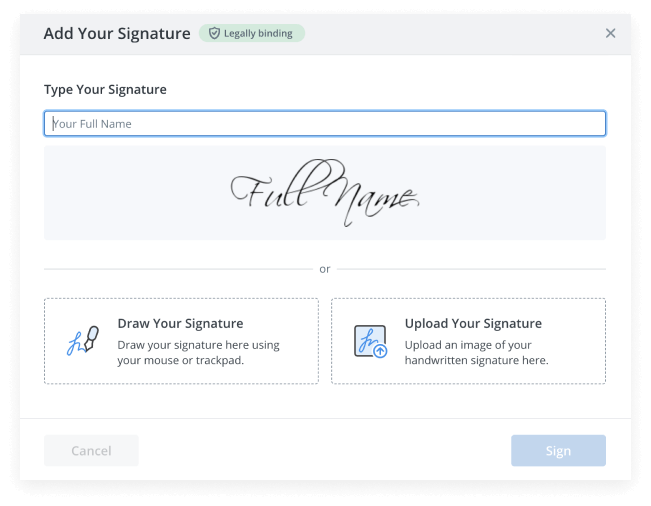This screenshot has height=506, width=651.
Task: Click the shield icon in the Legally binding badge
Action: click(214, 33)
